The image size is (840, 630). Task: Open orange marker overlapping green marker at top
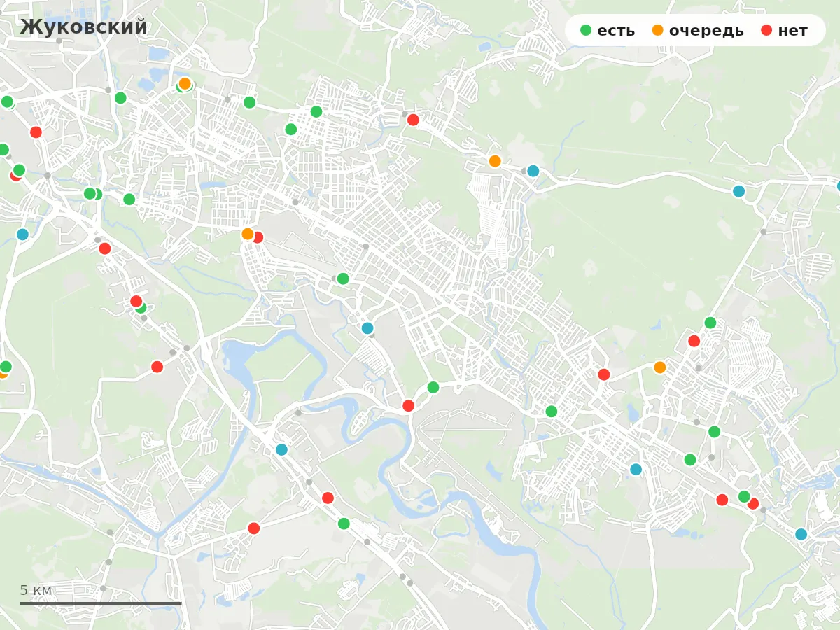tap(185, 83)
